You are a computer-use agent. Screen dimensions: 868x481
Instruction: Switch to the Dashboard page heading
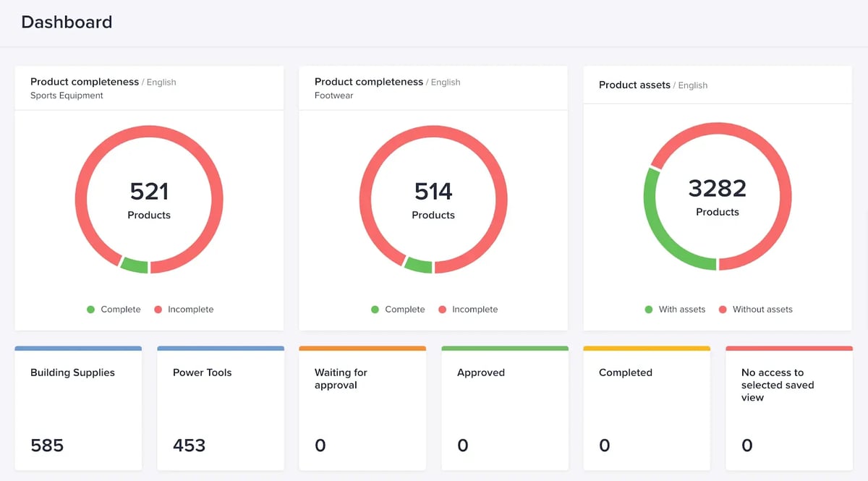pos(67,22)
